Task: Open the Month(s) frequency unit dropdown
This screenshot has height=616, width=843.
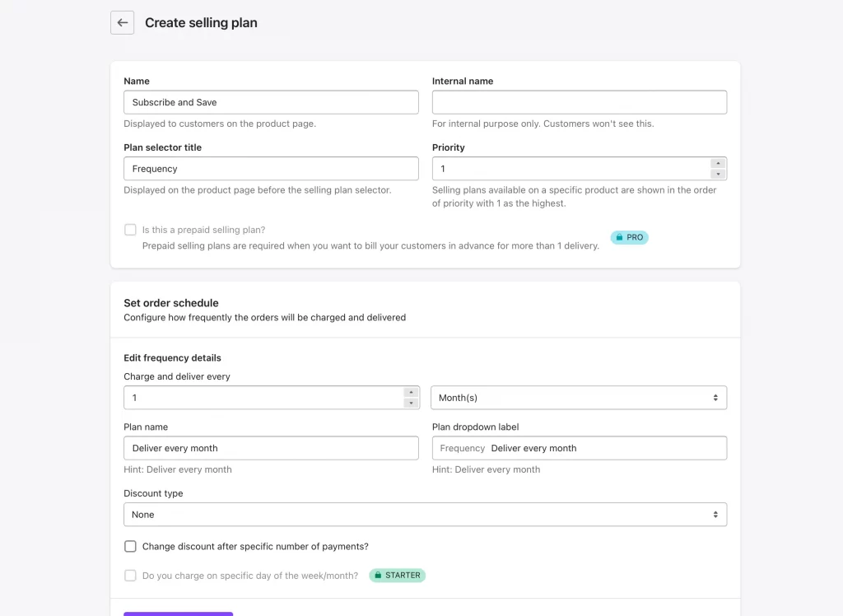Action: (x=579, y=397)
